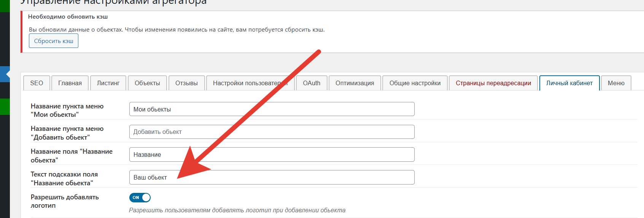Open the Общие настройки tab
Viewport: 644px width, 218px height.
tap(415, 83)
